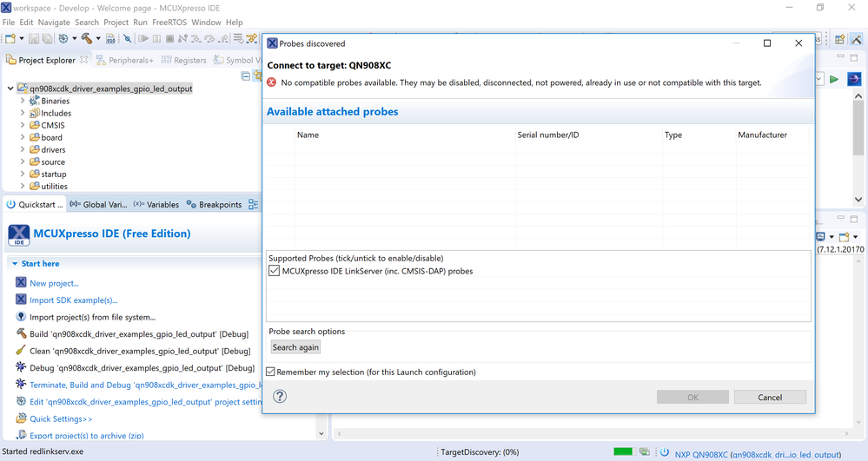The image size is (868, 461).
Task: Click the Step Over toolbar icon
Action: click(x=209, y=38)
